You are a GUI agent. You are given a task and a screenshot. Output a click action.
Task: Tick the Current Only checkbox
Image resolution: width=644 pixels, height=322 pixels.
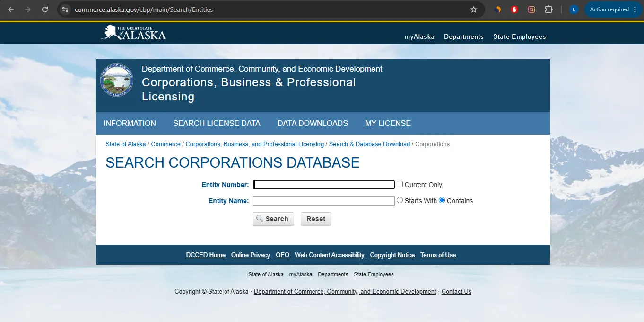click(400, 184)
